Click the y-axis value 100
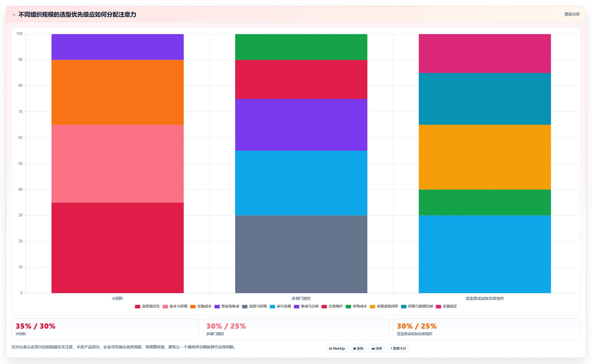 pos(19,34)
